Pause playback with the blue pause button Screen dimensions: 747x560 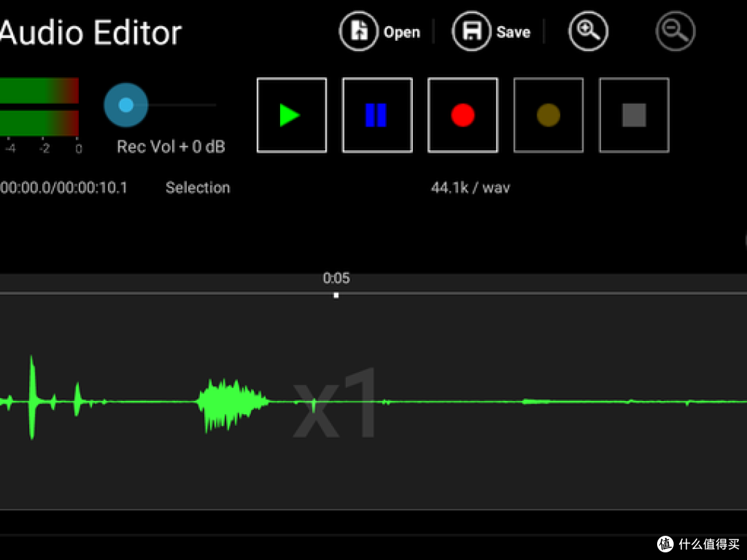(x=378, y=115)
